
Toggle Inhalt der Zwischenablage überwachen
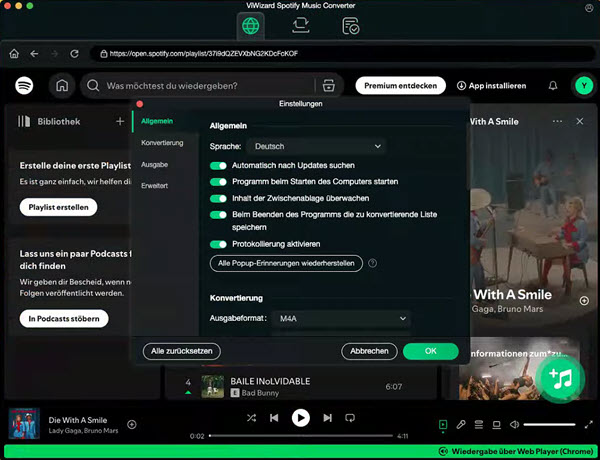coord(218,198)
